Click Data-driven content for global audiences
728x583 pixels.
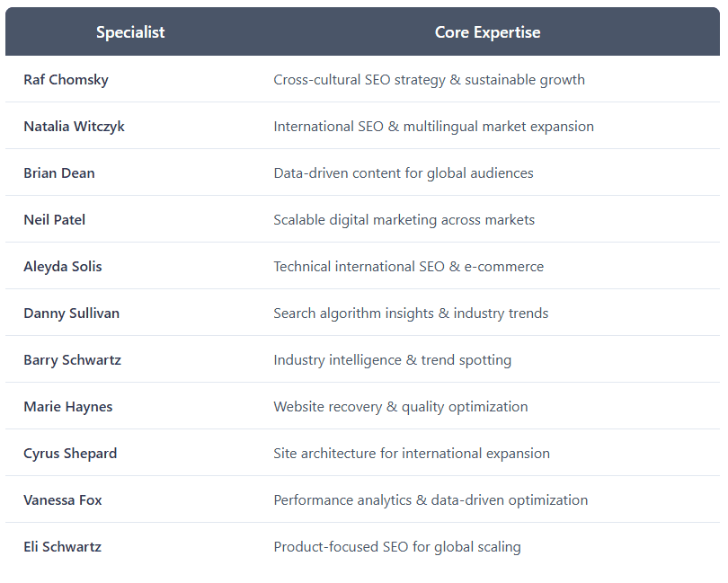pyautogui.click(x=404, y=173)
